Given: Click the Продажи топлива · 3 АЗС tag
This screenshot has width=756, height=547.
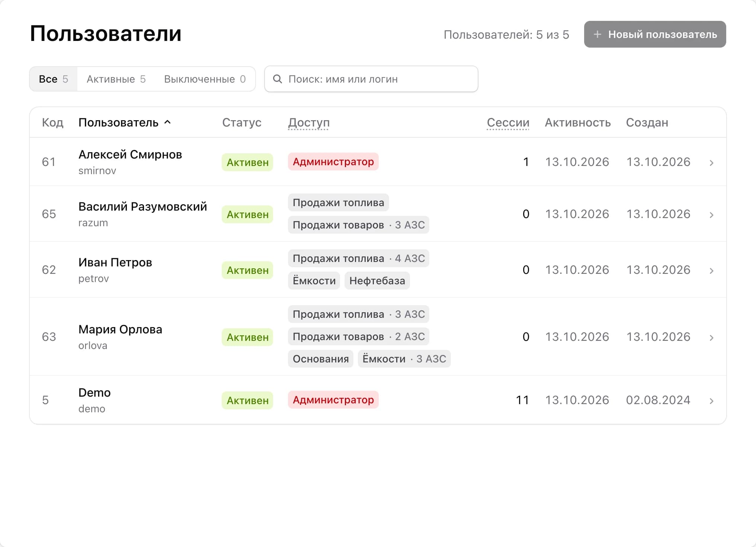Looking at the screenshot, I should pyautogui.click(x=359, y=314).
